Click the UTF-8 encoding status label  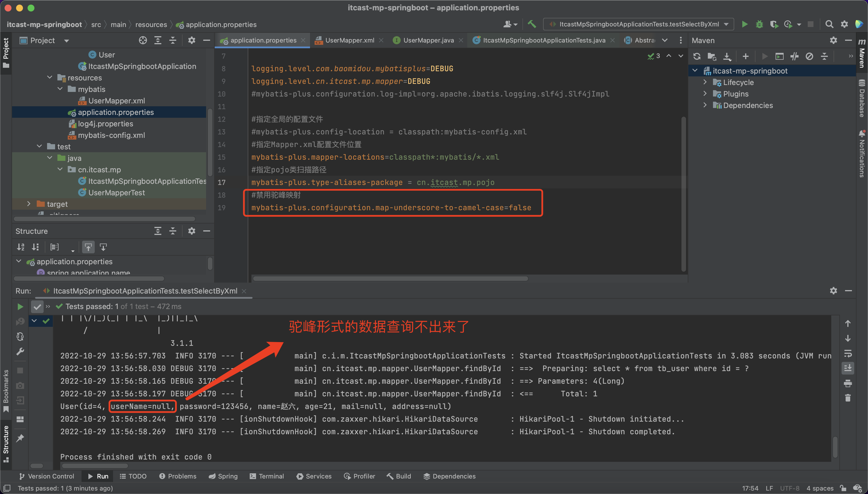tap(789, 488)
